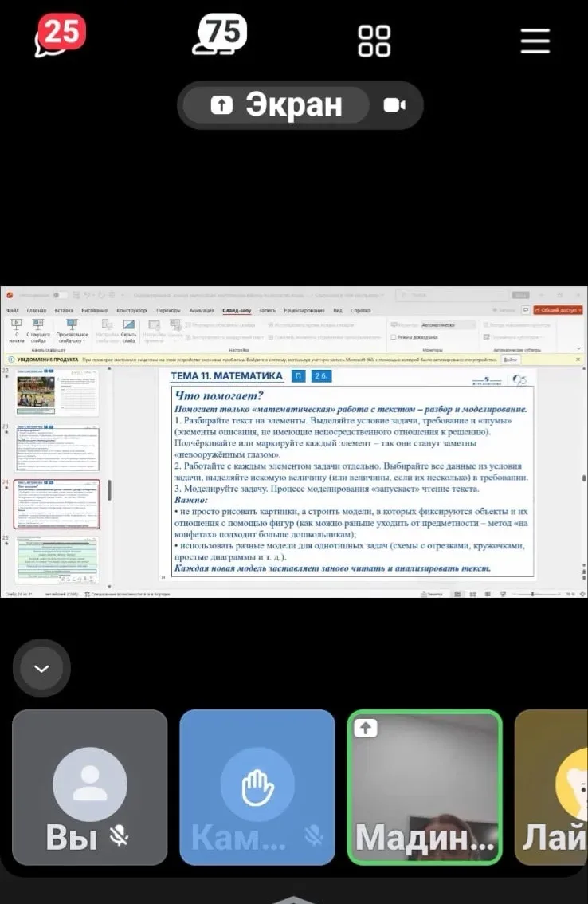Open the Анимация ribbon tab

202,310
